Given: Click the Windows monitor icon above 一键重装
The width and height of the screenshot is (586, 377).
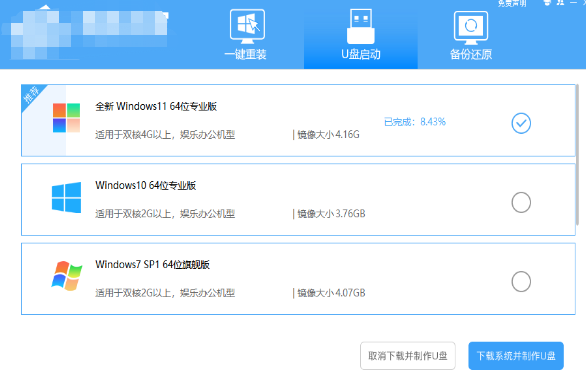Looking at the screenshot, I should (x=247, y=26).
